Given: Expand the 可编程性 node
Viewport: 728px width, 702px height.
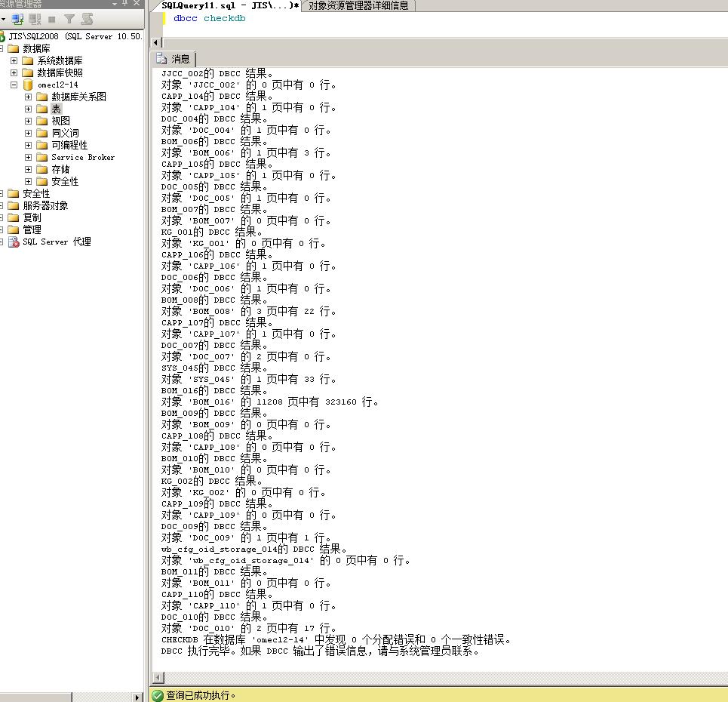Looking at the screenshot, I should pos(29,145).
